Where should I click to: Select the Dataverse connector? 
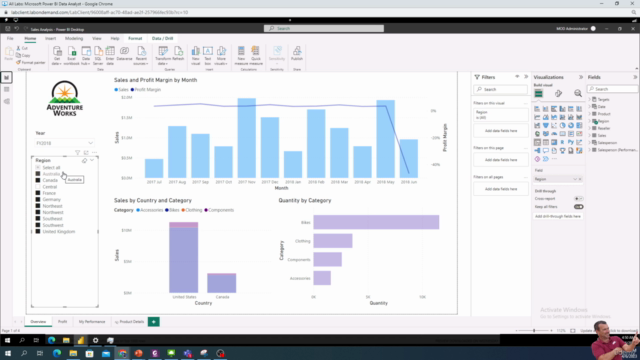pyautogui.click(x=124, y=54)
